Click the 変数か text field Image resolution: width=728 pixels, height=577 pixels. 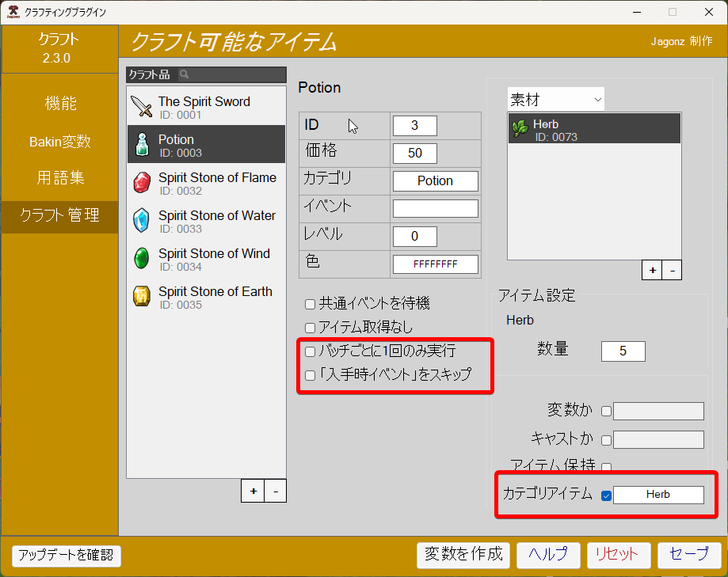point(658,412)
